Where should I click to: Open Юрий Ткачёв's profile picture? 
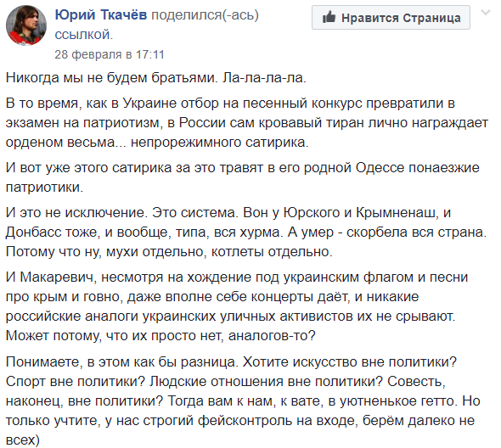(26, 25)
